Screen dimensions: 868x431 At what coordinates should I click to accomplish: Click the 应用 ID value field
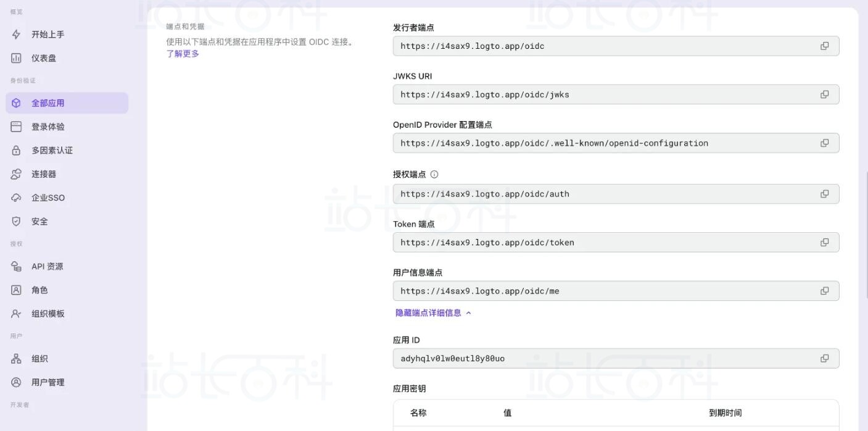pyautogui.click(x=616, y=358)
